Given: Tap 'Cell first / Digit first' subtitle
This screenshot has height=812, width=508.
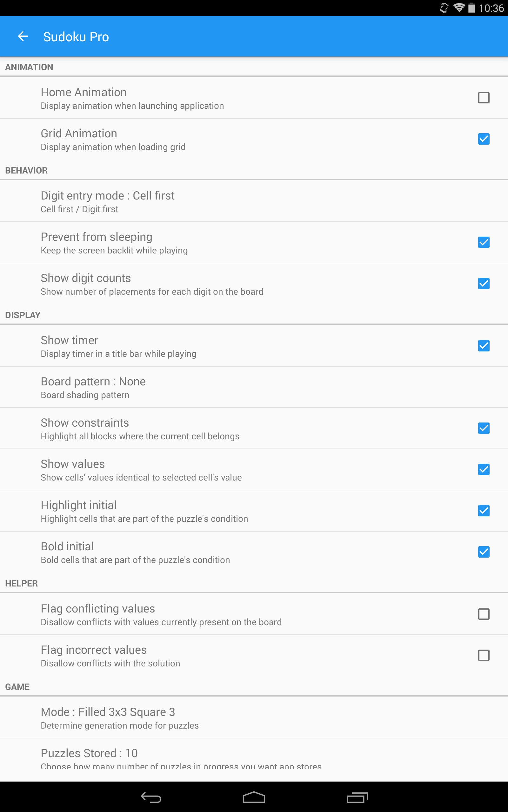Looking at the screenshot, I should [x=80, y=209].
